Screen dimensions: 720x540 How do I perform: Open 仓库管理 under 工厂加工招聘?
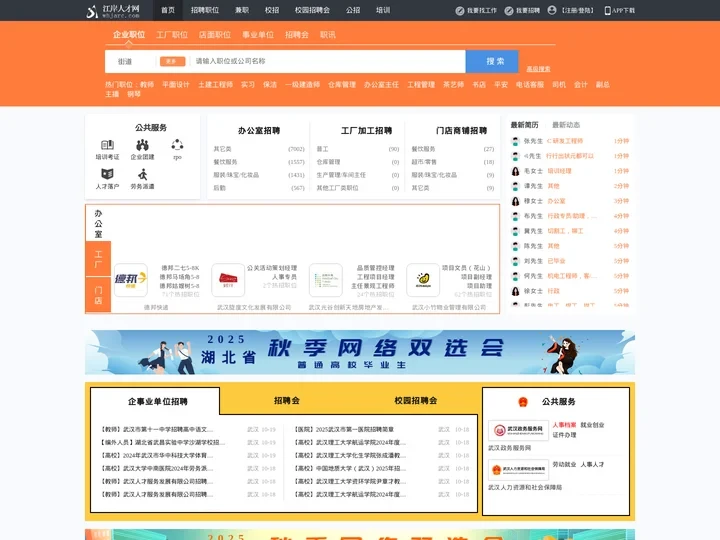(x=328, y=162)
